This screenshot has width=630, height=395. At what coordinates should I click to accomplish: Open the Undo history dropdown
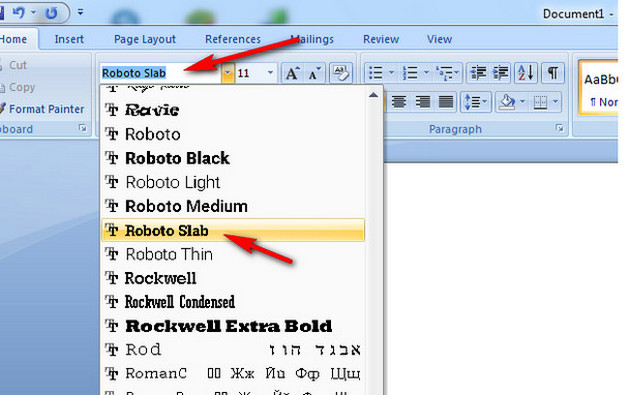pyautogui.click(x=34, y=13)
